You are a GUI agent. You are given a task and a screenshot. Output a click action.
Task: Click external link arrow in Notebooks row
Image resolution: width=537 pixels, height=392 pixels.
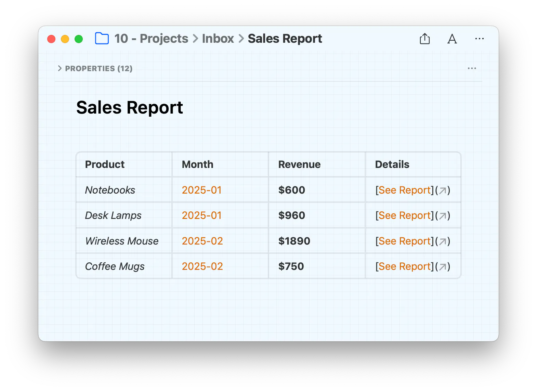[443, 191]
